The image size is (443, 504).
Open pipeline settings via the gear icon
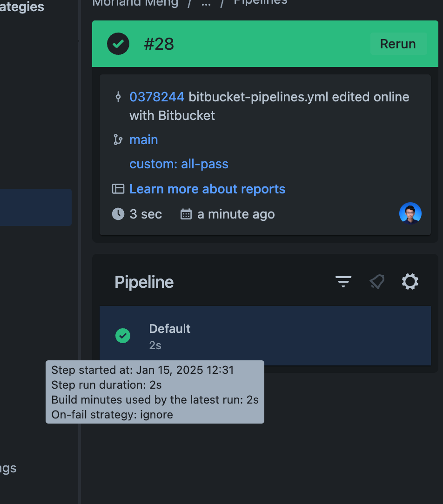coord(410,281)
